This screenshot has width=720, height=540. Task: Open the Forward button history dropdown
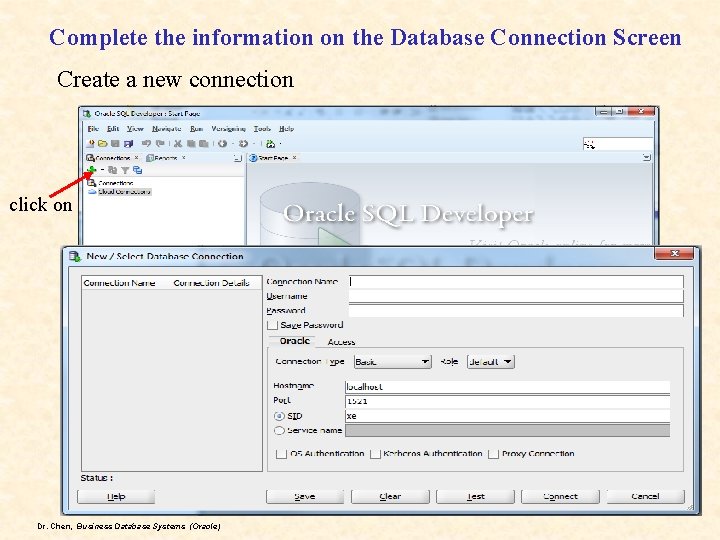click(x=253, y=144)
